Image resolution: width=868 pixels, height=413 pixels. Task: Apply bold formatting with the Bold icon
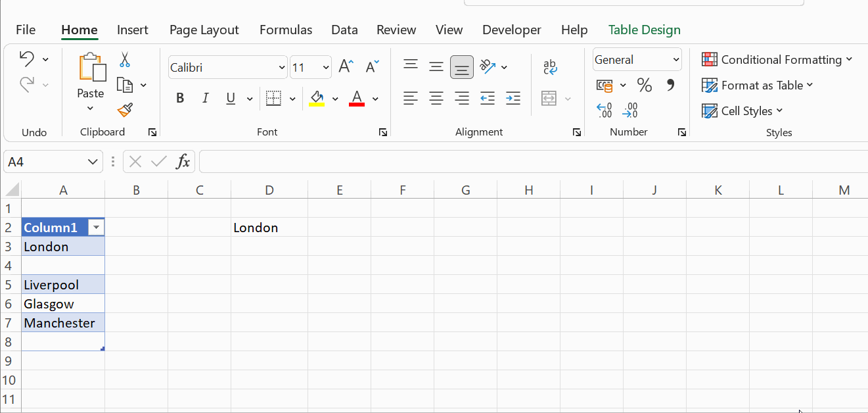click(179, 97)
